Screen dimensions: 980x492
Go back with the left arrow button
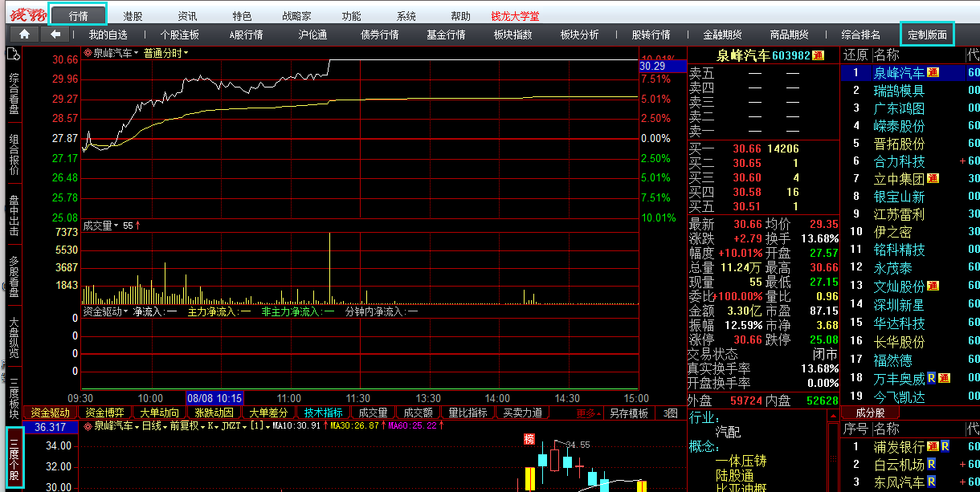click(55, 35)
